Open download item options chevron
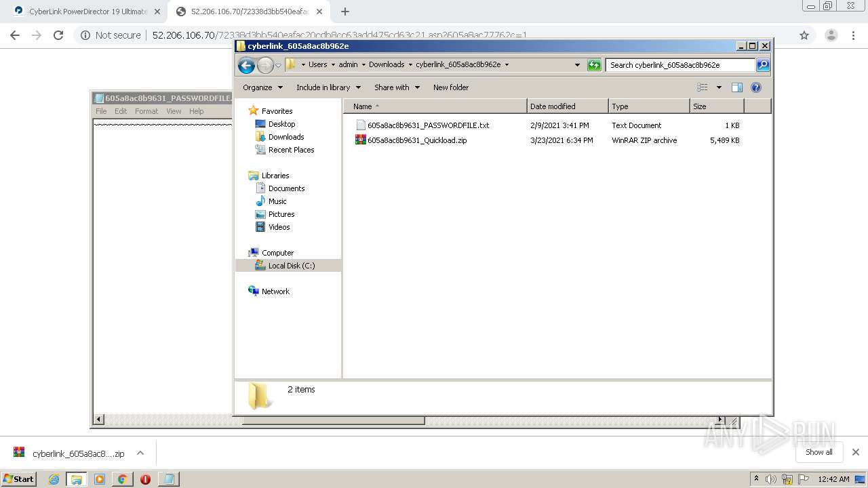Screen dimensions: 868x488 pos(140,453)
